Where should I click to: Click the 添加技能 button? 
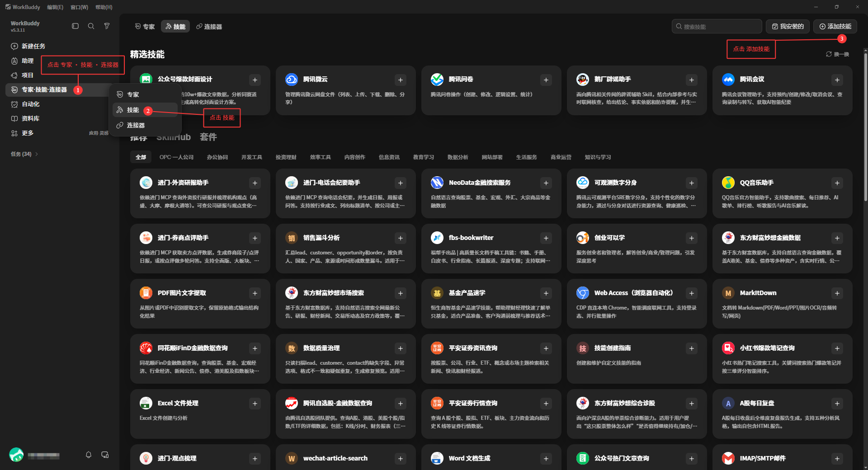pyautogui.click(x=835, y=26)
